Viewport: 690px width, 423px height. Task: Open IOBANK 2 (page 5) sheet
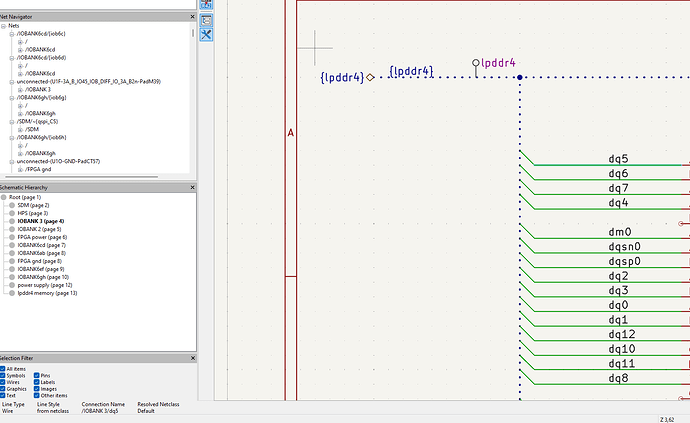click(39, 229)
